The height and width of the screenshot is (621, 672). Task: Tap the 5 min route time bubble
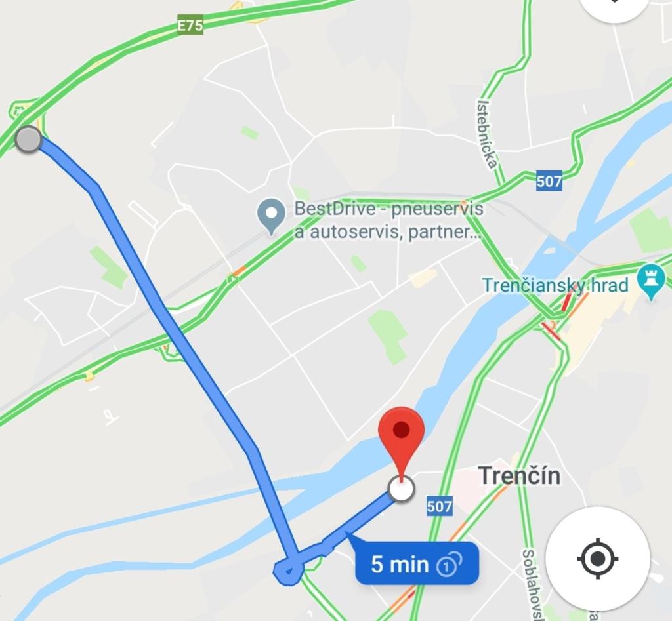coord(416,563)
